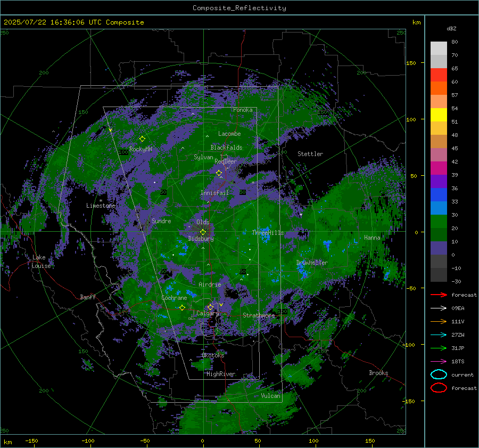
Task: Click the 'Drumheller' map label
Action: [x=312, y=263]
